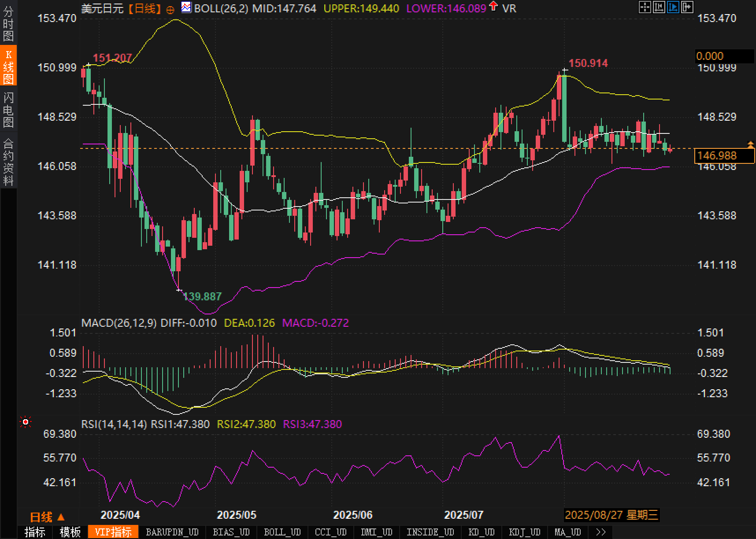
Task: Click the LOWER:146.089 value text
Action: tap(446, 8)
